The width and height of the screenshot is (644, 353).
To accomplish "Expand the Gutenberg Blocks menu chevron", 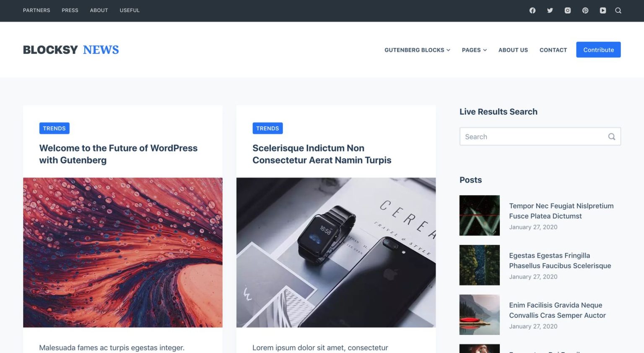I will [x=448, y=50].
